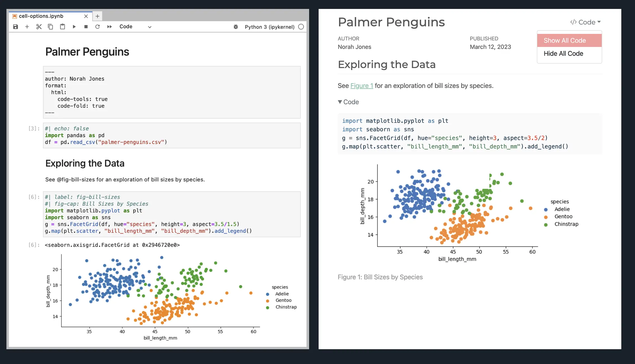Open a new launcher tab
Viewport: 635px width, 364px height.
click(x=97, y=16)
